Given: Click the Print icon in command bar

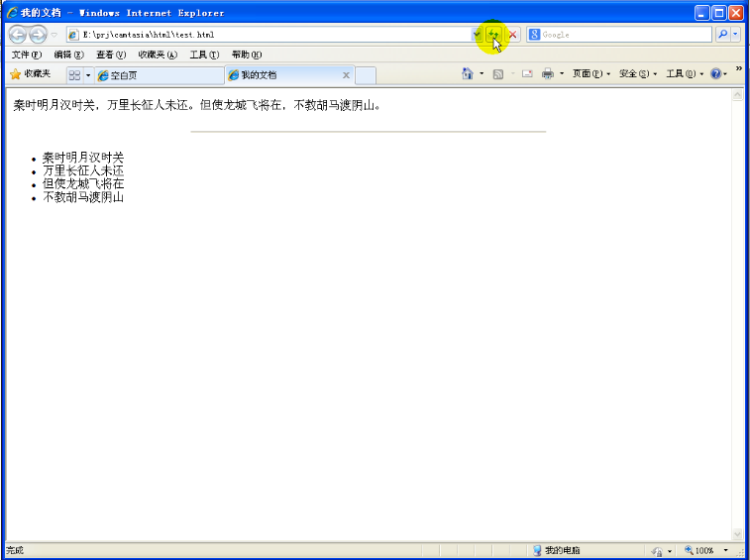Looking at the screenshot, I should (x=547, y=74).
